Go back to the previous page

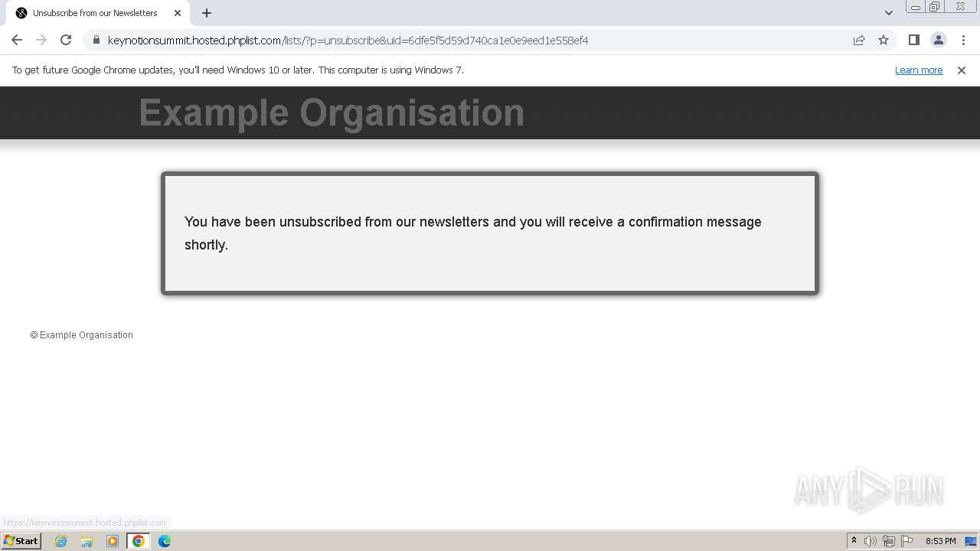[x=17, y=40]
